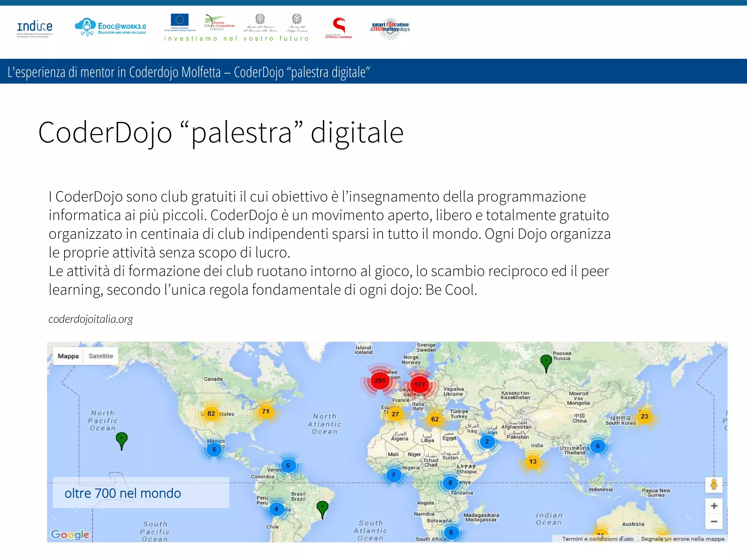Click the 'Canada' map label
Viewport: 747px width, 560px height.
click(x=213, y=379)
